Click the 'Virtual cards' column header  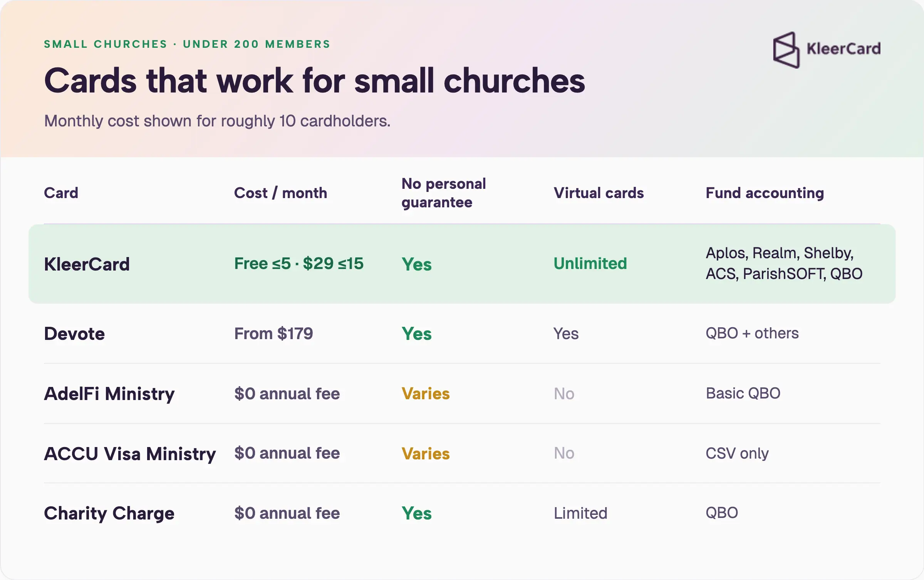click(599, 193)
